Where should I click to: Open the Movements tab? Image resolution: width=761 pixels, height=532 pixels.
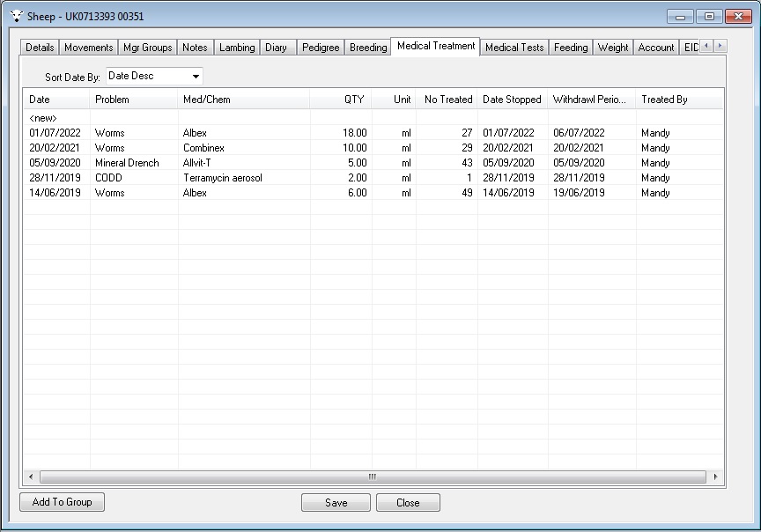pos(88,48)
